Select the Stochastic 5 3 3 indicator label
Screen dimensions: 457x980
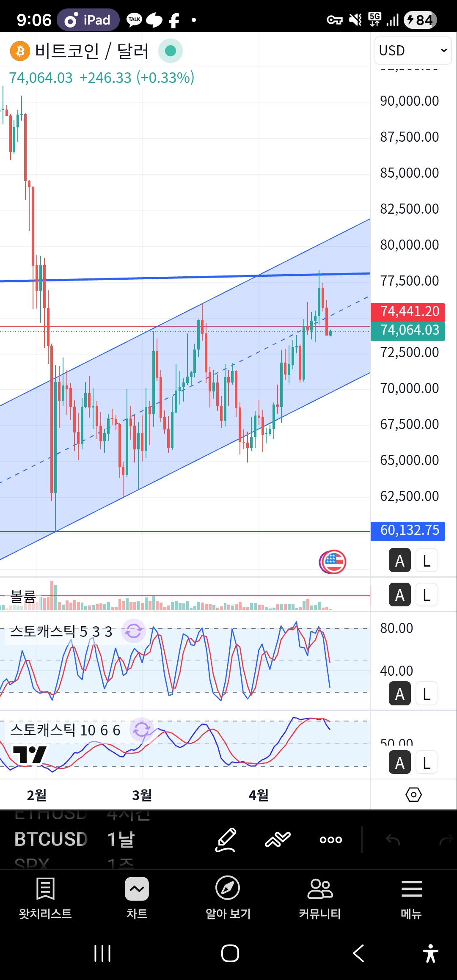click(61, 631)
